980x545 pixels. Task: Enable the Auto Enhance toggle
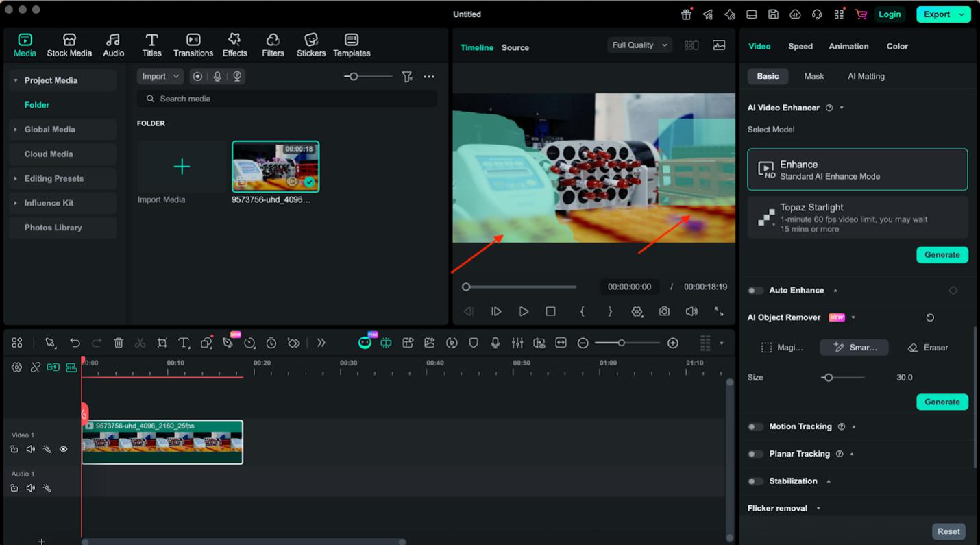755,291
